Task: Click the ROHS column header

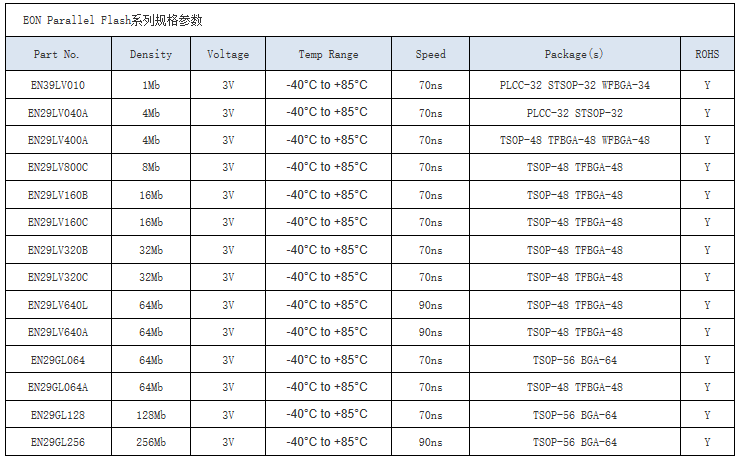Action: tap(707, 54)
